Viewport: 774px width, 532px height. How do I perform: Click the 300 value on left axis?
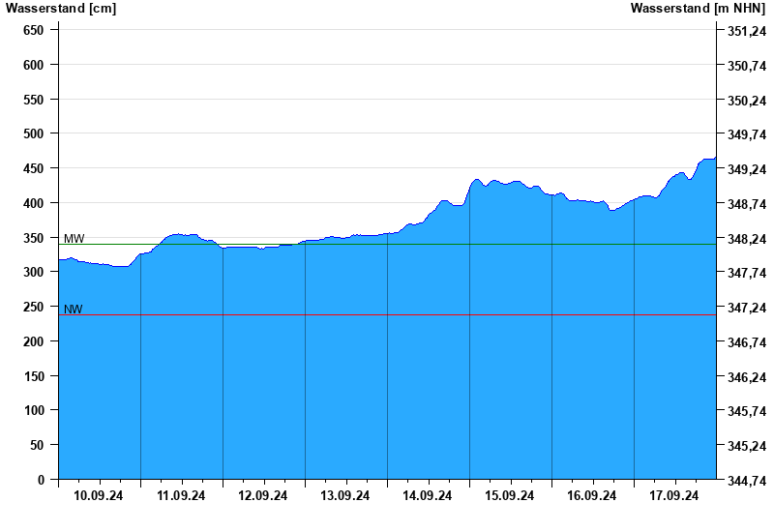tap(34, 273)
